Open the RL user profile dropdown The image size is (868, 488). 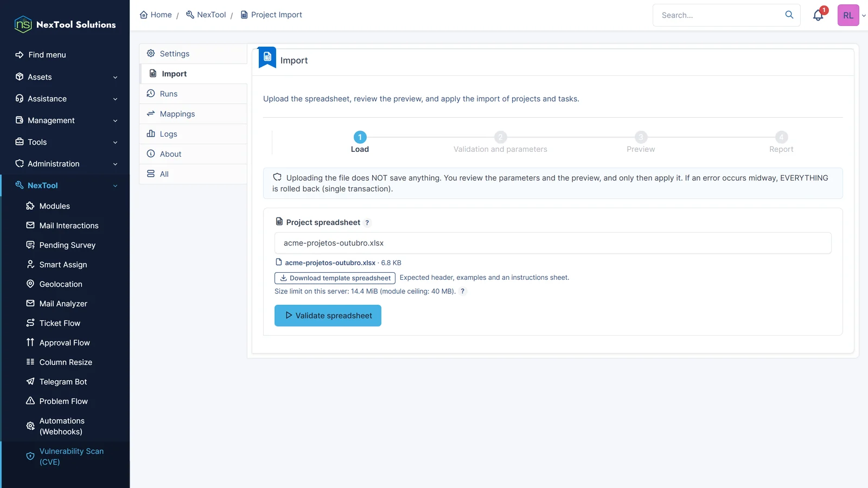(x=852, y=15)
